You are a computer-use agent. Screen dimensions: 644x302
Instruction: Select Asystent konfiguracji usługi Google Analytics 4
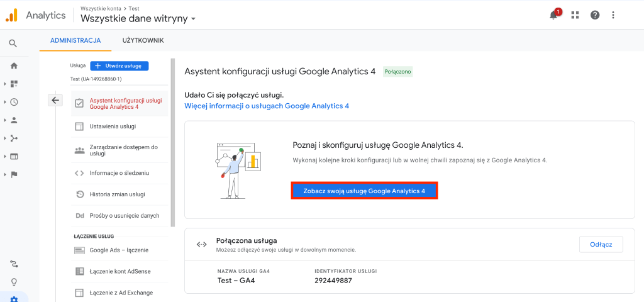[119, 104]
